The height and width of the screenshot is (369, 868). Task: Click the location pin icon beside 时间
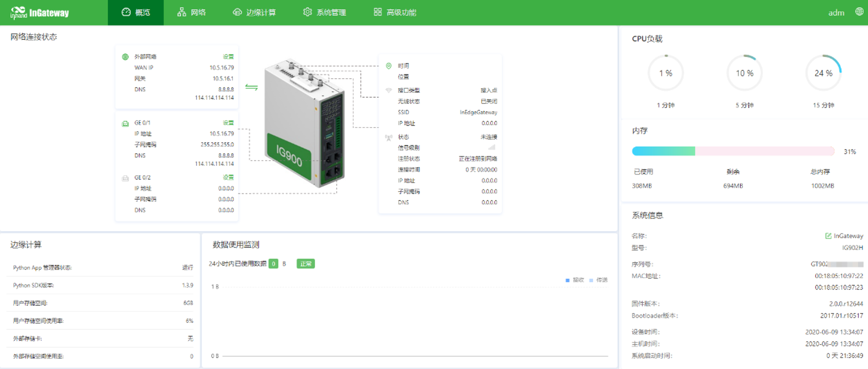coord(389,66)
